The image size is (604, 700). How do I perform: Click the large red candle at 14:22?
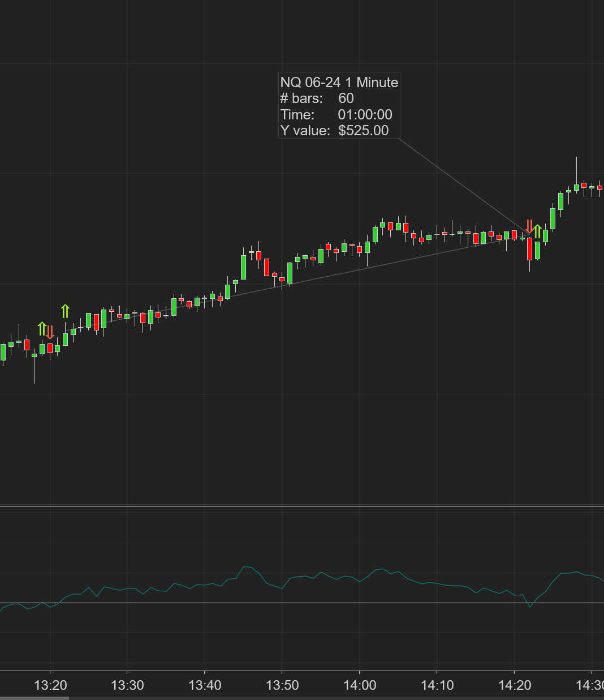[x=529, y=248]
